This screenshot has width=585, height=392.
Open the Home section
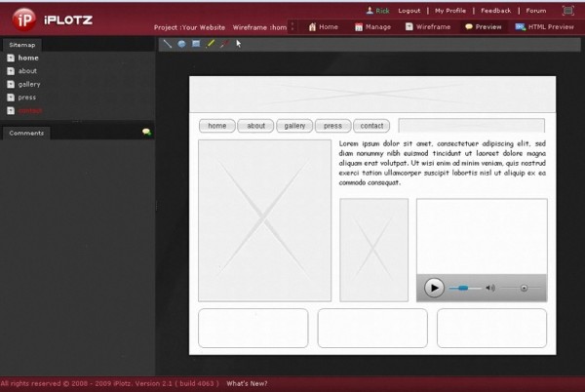pos(323,27)
